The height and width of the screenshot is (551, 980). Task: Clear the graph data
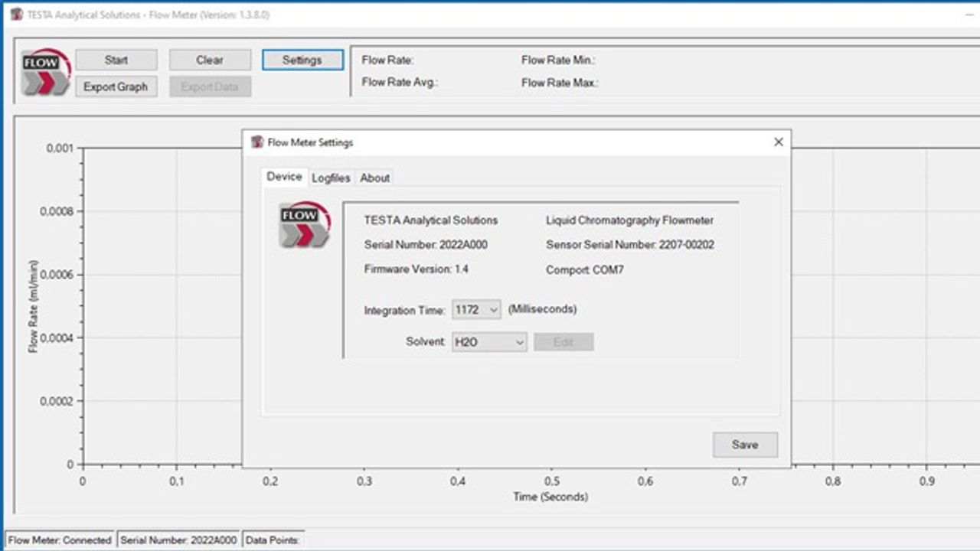[x=210, y=60]
